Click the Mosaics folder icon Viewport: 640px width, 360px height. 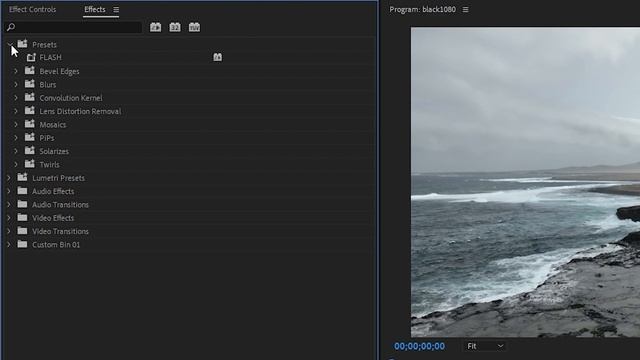pyautogui.click(x=30, y=124)
